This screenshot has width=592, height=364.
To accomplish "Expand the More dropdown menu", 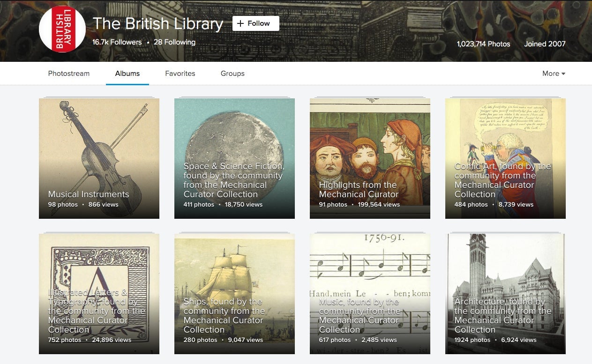I will coord(554,74).
